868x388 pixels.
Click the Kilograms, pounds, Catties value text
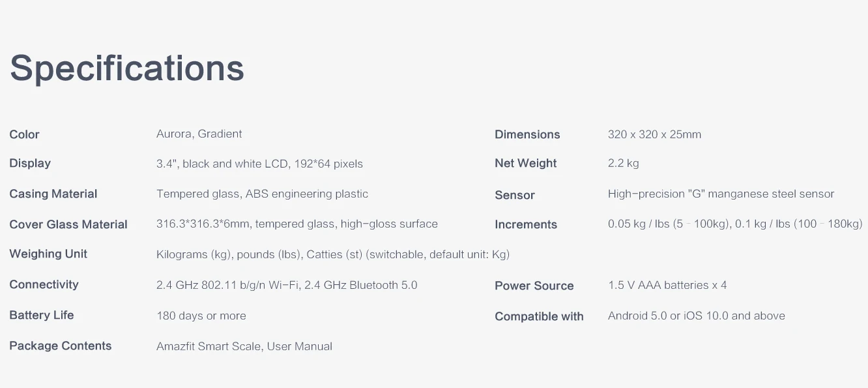333,254
